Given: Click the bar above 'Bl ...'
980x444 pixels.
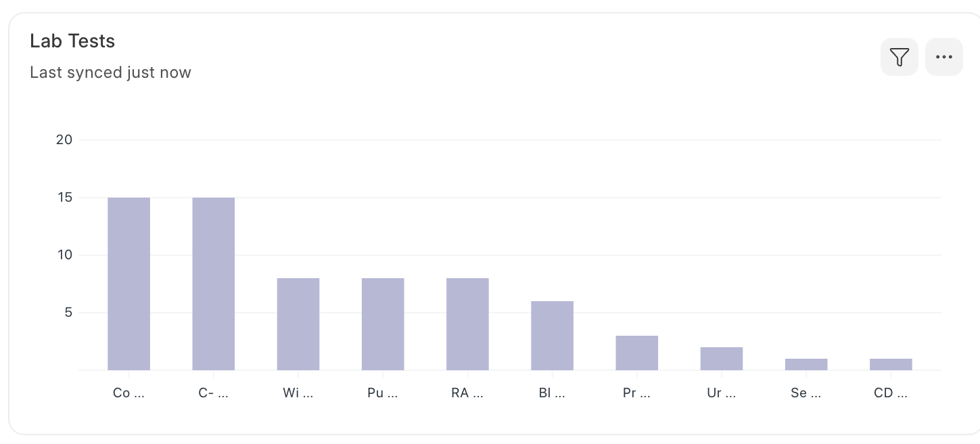Looking at the screenshot, I should 552,336.
